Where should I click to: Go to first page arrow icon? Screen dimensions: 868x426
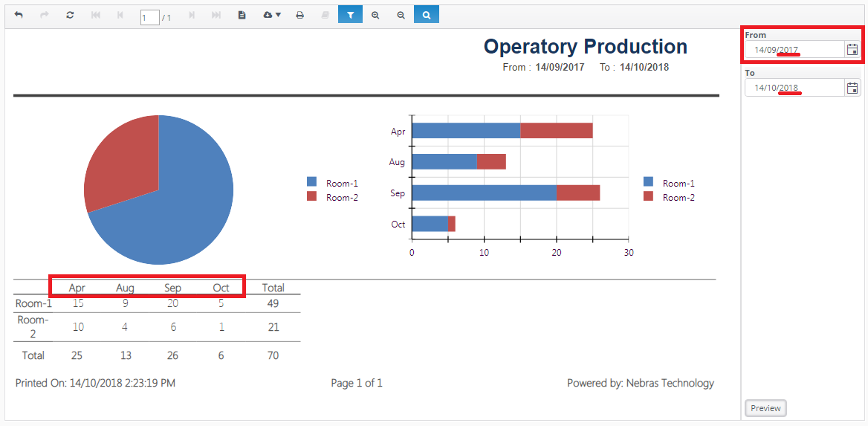coord(95,15)
